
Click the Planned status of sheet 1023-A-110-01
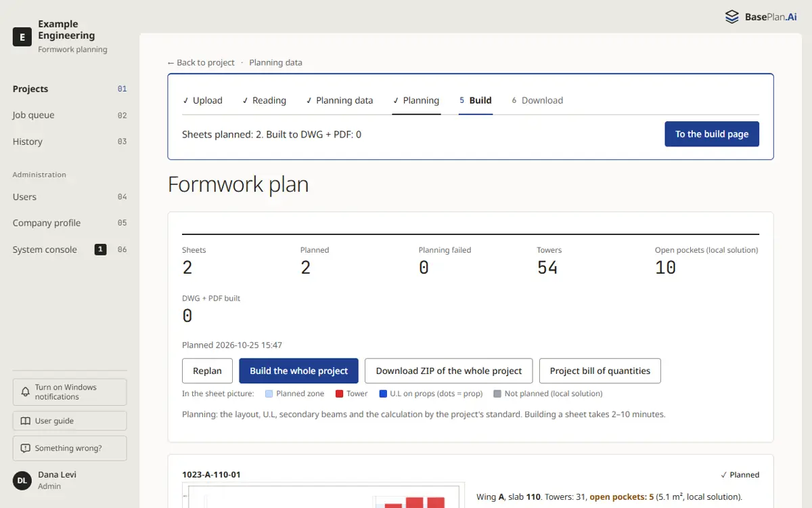coord(740,475)
